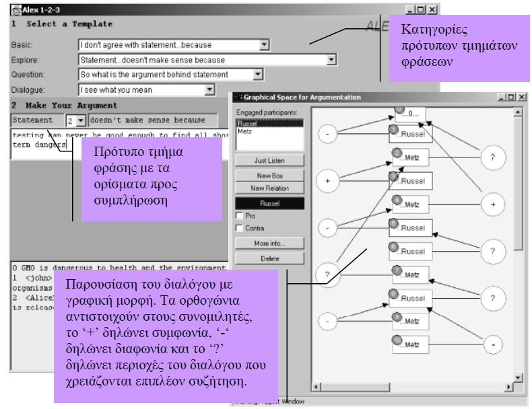
Task: Open the Dialogue template dropdown
Action: (209, 89)
